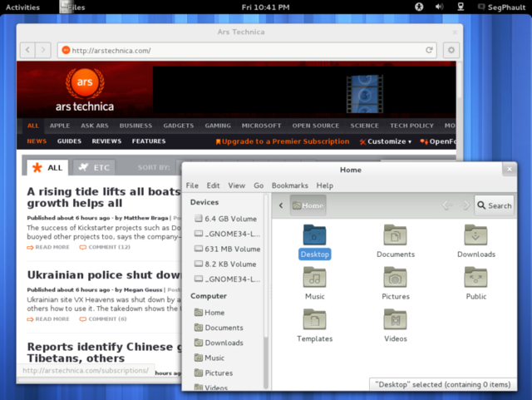
Task: Open the browser settings gear button
Action: click(x=451, y=50)
